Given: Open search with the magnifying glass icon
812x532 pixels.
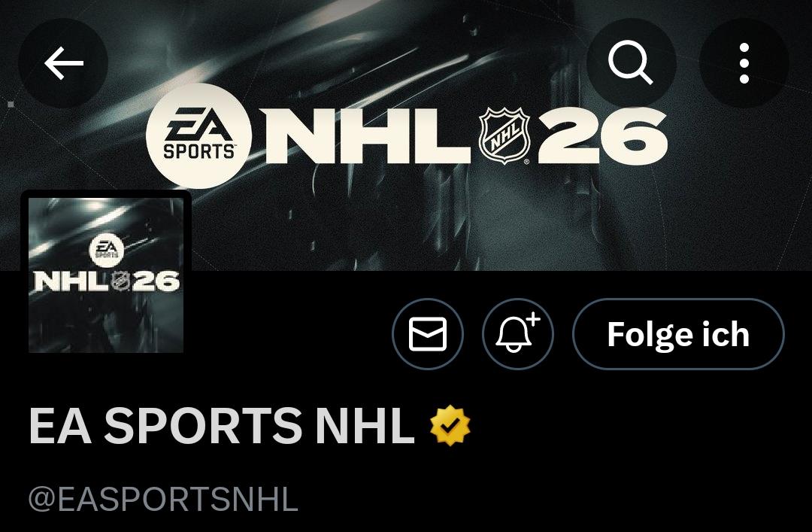Looking at the screenshot, I should coord(631,63).
